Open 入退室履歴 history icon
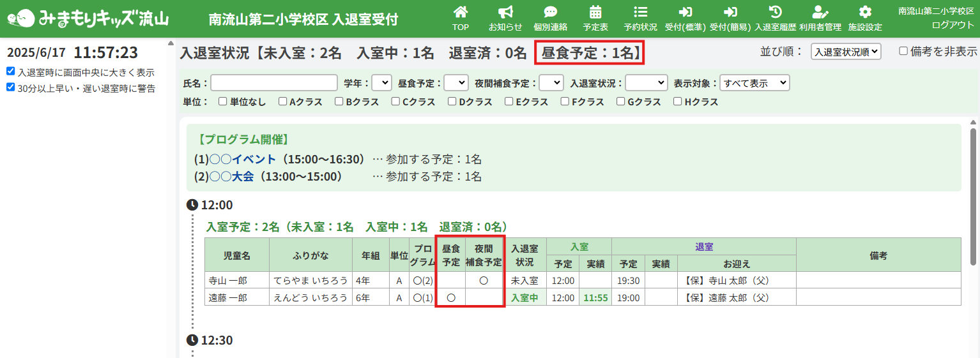Viewport: 980px width, 358px height. pyautogui.click(x=775, y=12)
